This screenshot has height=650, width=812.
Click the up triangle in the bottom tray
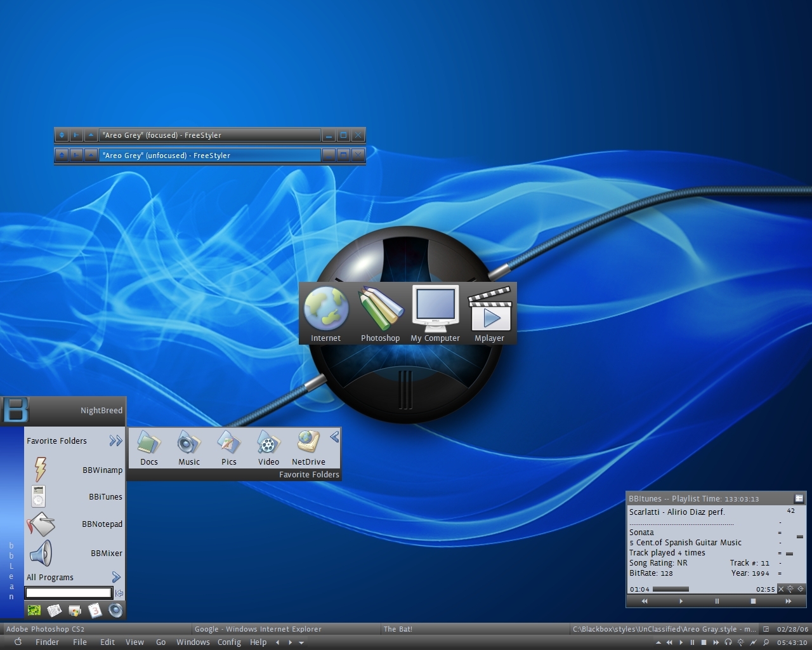click(658, 642)
